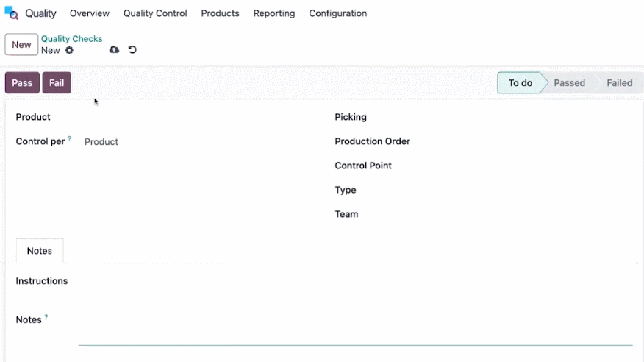Open the Products menu
This screenshot has height=362, width=644.
pyautogui.click(x=220, y=13)
